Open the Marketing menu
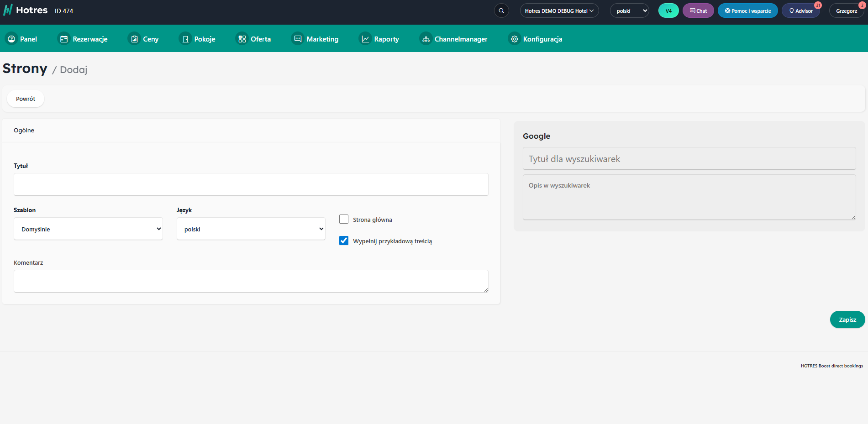This screenshot has height=424, width=868. click(x=316, y=39)
